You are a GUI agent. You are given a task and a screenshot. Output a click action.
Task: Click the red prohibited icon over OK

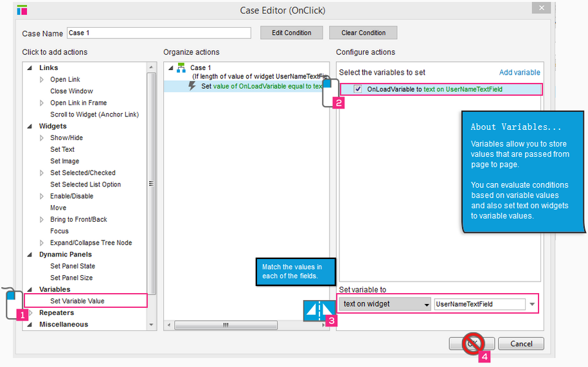click(x=472, y=344)
